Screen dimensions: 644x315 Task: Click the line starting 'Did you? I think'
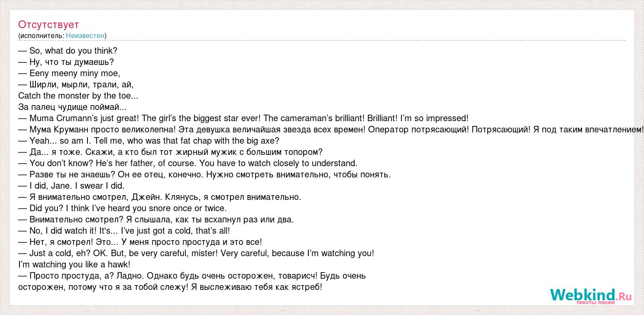coord(123,209)
